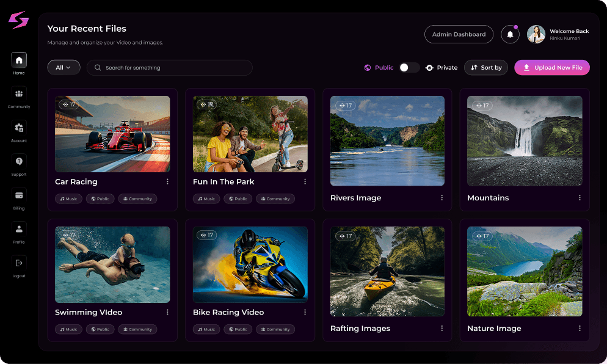Toggle Public/Private visibility switch
The image size is (607, 364).
click(409, 68)
